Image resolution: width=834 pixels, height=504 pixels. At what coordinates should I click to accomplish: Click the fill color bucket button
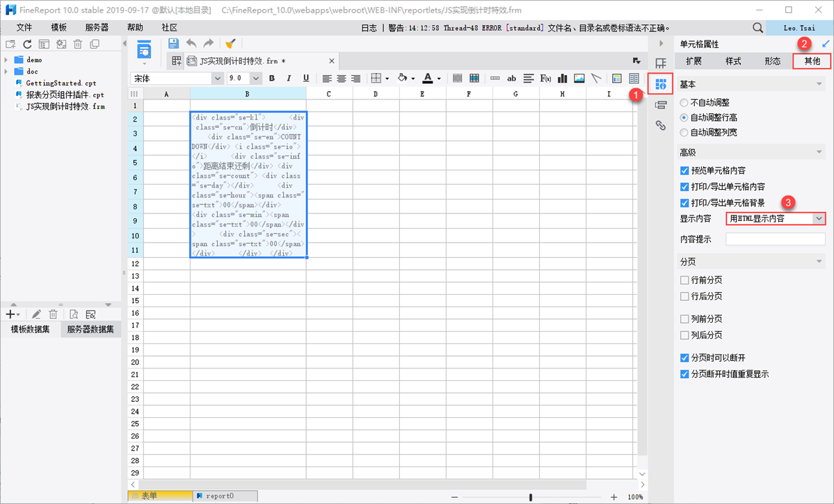(402, 78)
